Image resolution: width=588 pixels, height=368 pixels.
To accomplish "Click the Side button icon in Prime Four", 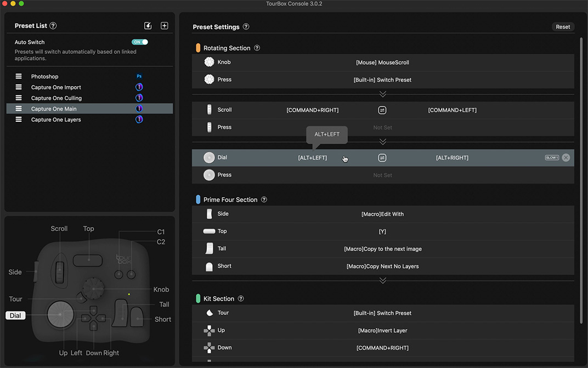I will [209, 214].
